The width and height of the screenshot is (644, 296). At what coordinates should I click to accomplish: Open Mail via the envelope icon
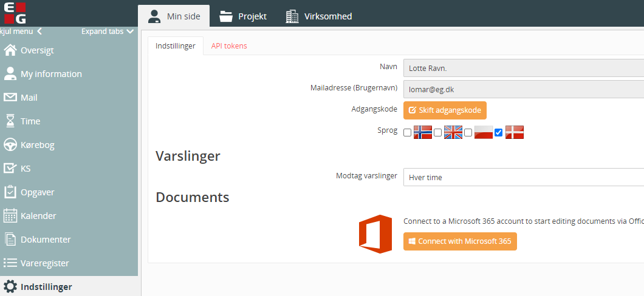coord(10,98)
